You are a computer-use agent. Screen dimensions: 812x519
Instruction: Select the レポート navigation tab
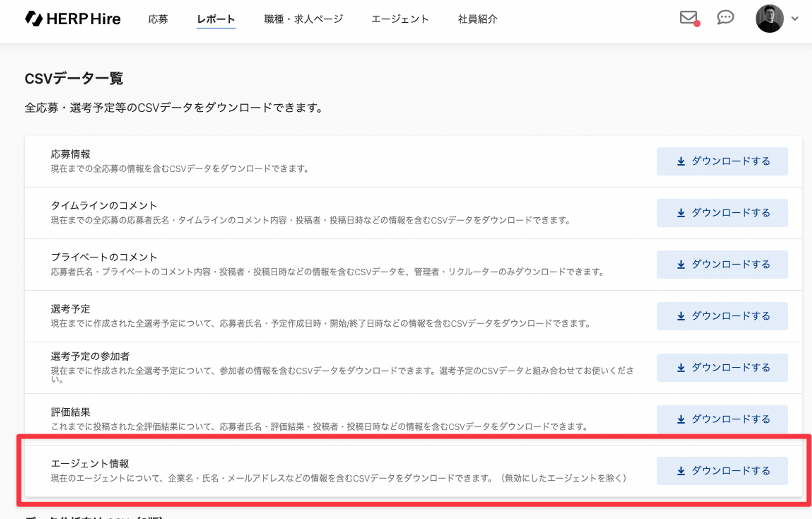[216, 19]
